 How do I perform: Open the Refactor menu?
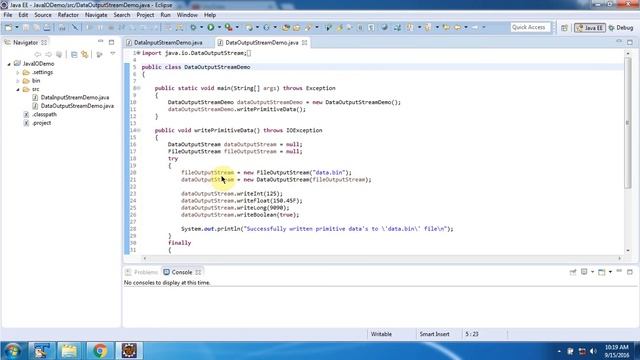tap(68, 15)
